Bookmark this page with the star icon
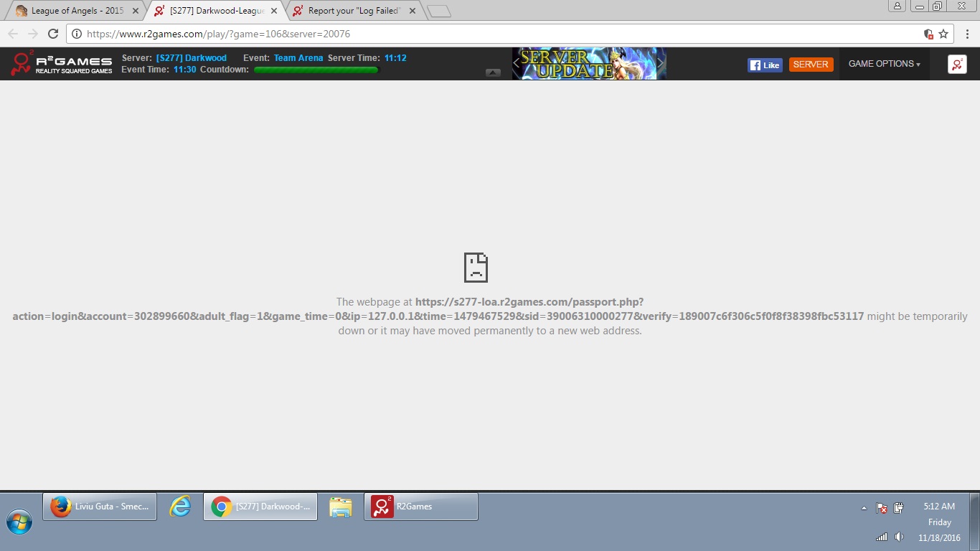This screenshot has height=551, width=980. pos(943,34)
